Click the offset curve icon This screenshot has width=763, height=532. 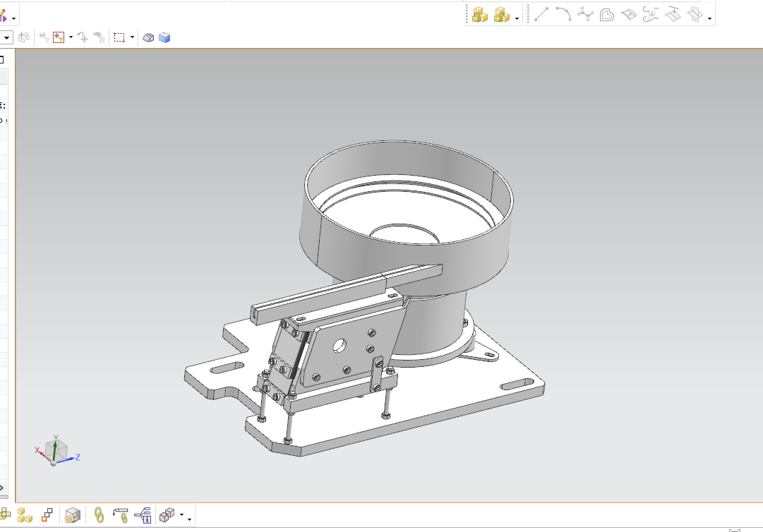pos(607,15)
